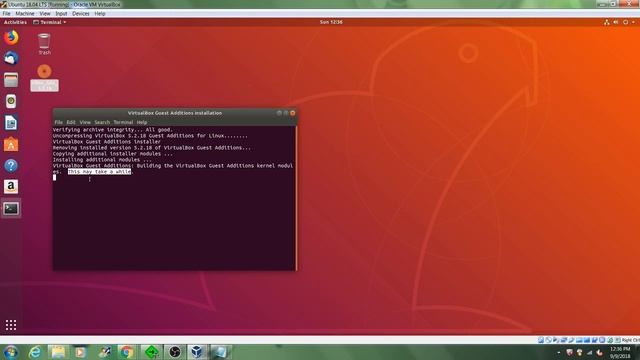Click highlighted text 'This may take a while'
Viewport: 640px width, 360px height.
100,172
